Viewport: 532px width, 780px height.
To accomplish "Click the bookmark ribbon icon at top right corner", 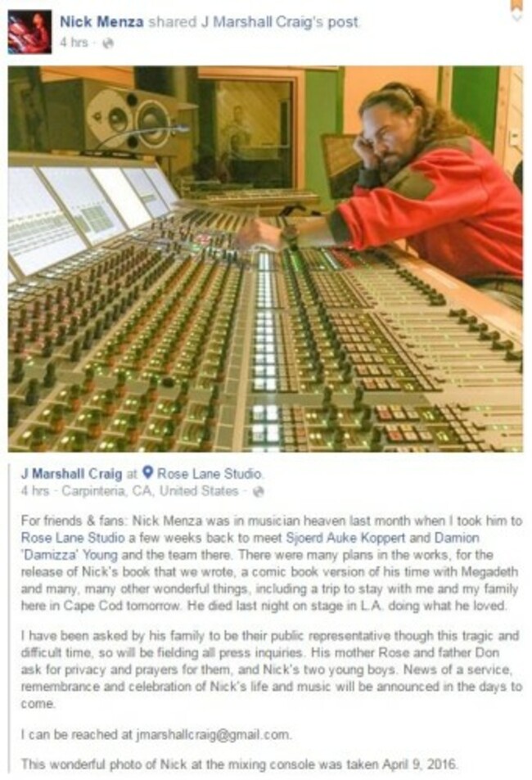I will (x=519, y=5).
